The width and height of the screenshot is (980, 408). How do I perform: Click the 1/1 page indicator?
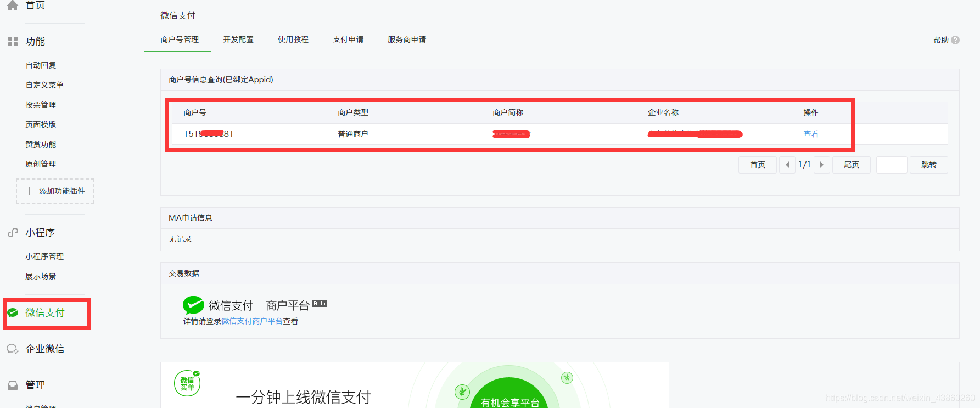[x=804, y=165]
